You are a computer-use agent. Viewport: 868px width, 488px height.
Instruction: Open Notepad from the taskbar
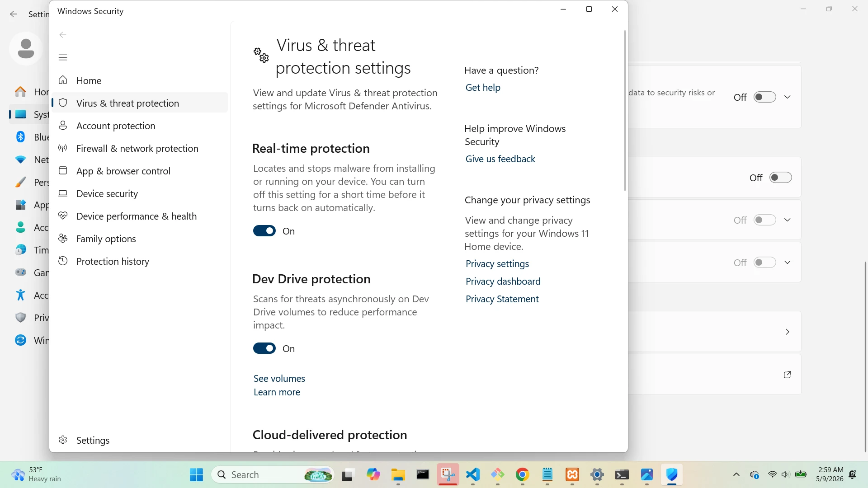pos(547,475)
